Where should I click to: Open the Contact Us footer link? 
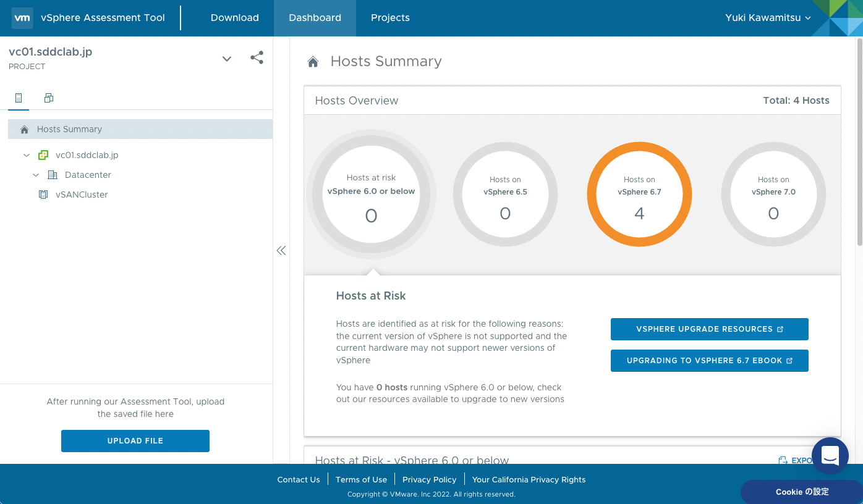[299, 480]
